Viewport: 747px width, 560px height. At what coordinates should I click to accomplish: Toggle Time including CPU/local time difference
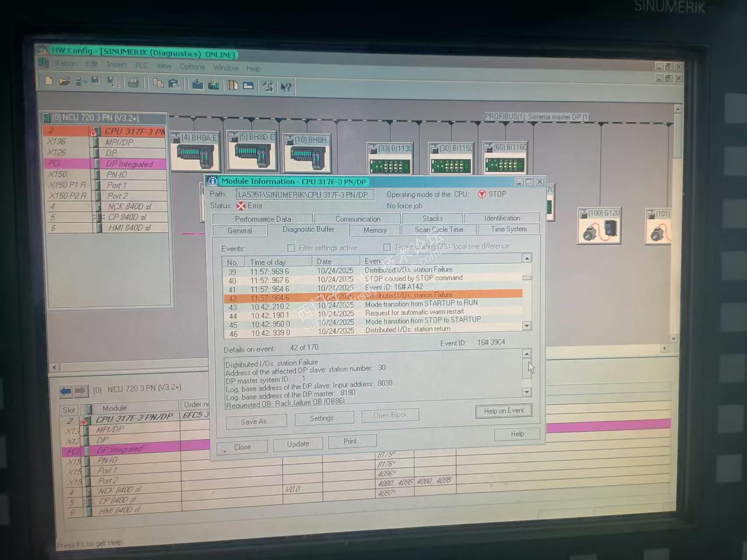point(387,247)
